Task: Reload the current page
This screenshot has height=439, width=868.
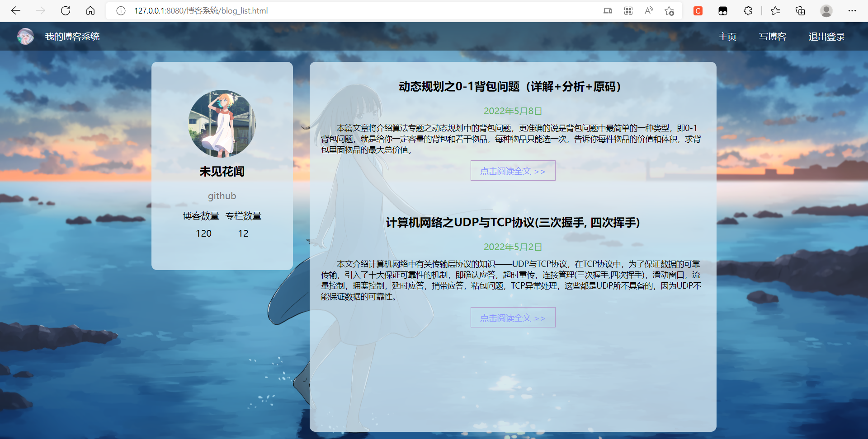Action: (66, 11)
